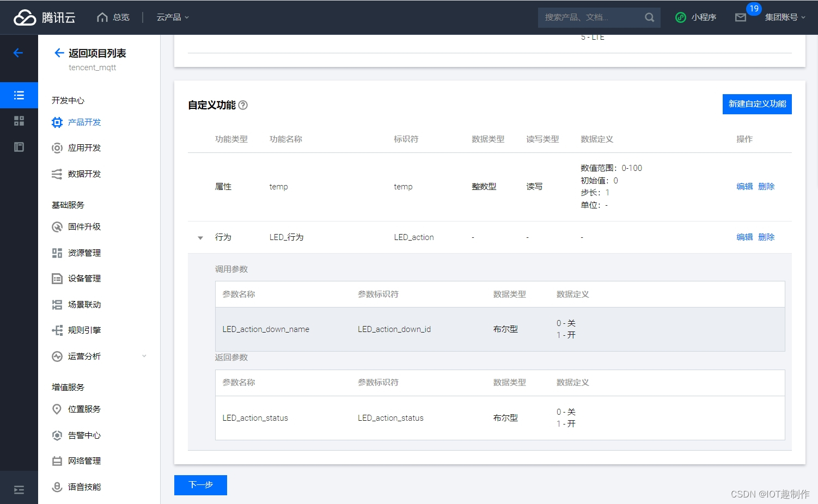Expand the 集团账号 account dropdown
Viewport: 818px width, 504px height.
click(x=785, y=17)
